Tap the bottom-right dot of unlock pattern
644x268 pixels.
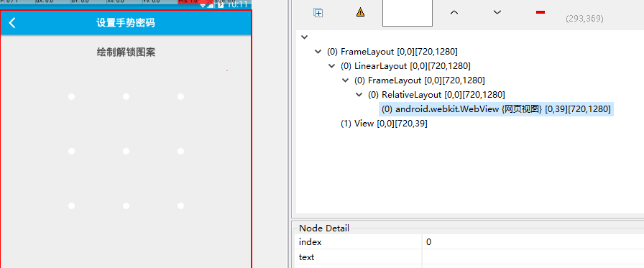tap(180, 205)
